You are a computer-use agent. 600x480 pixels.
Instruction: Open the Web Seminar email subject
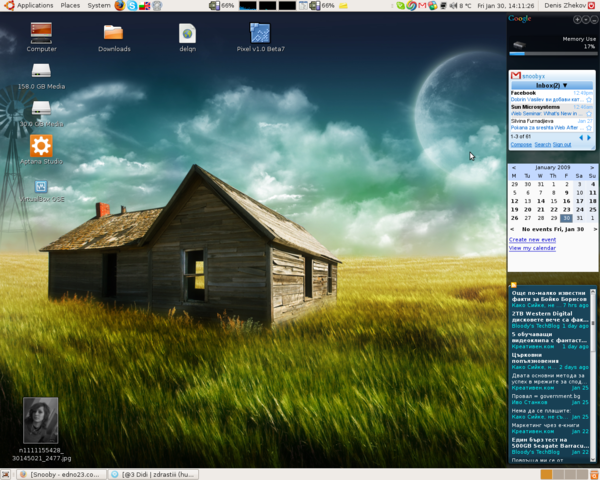tap(547, 114)
